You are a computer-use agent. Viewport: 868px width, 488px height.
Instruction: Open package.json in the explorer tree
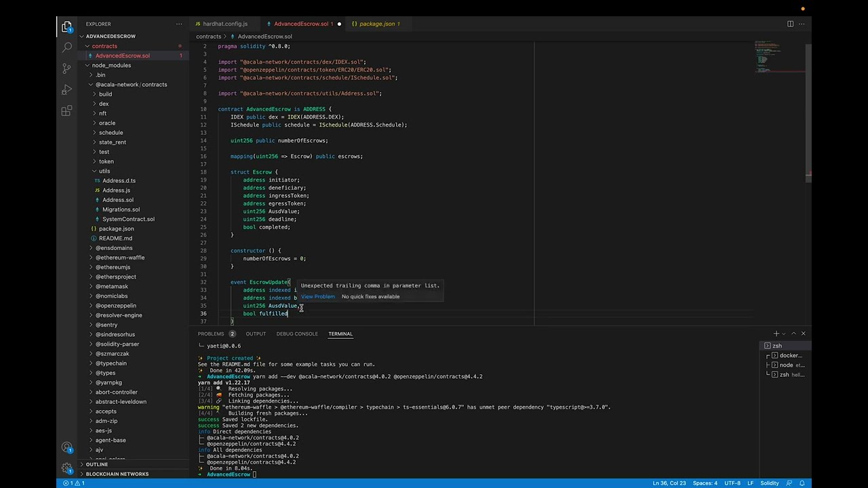click(x=116, y=229)
